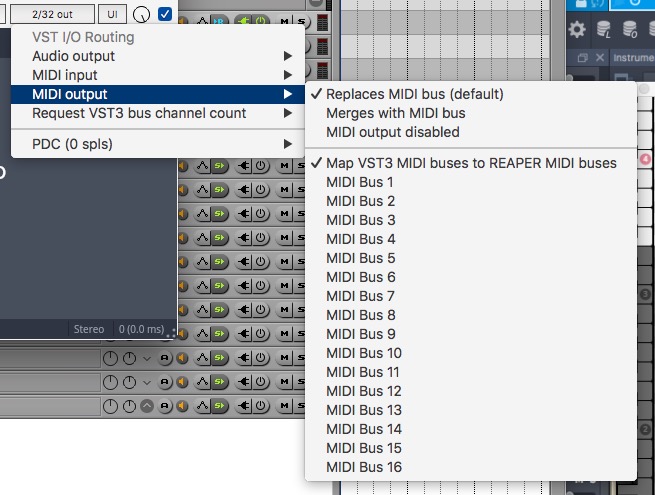Click the 2/32 out routing button
This screenshot has width=655, height=495.
[x=52, y=14]
